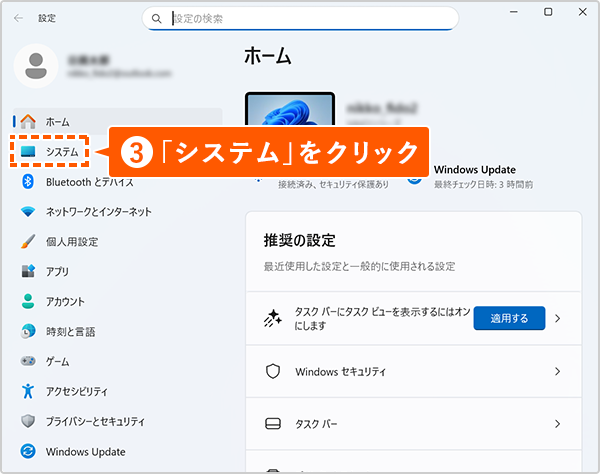Open アクセシビリティ figure icon
The width and height of the screenshot is (600, 474).
coord(28,391)
